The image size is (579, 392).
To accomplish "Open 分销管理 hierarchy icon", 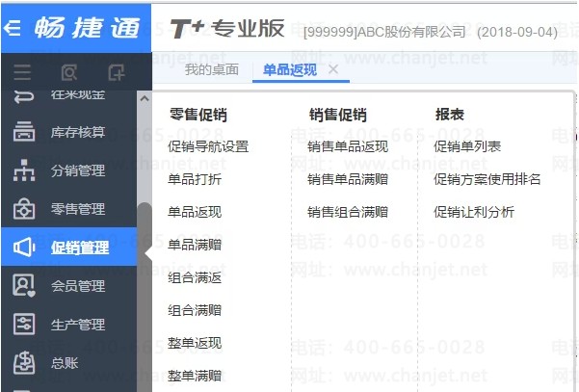I will [24, 170].
